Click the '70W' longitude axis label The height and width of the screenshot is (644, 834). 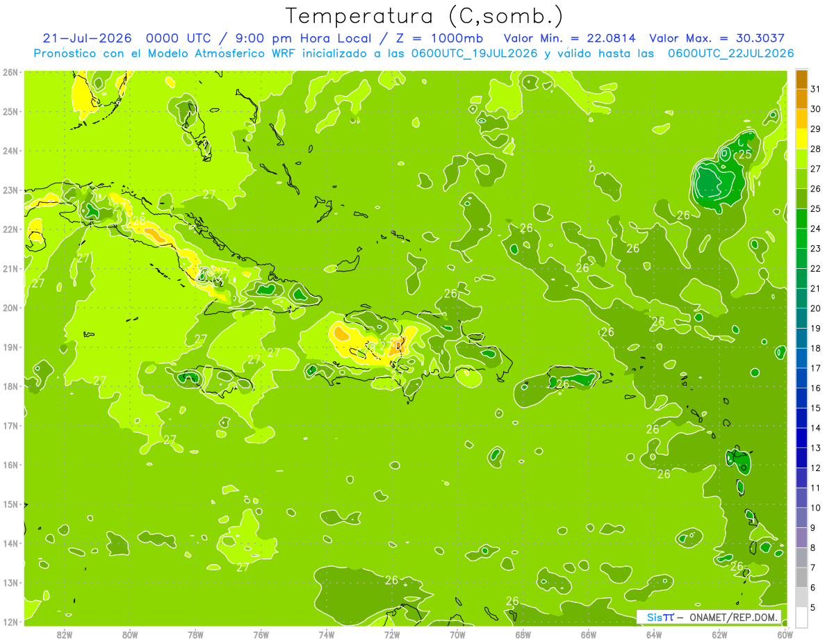tap(457, 635)
